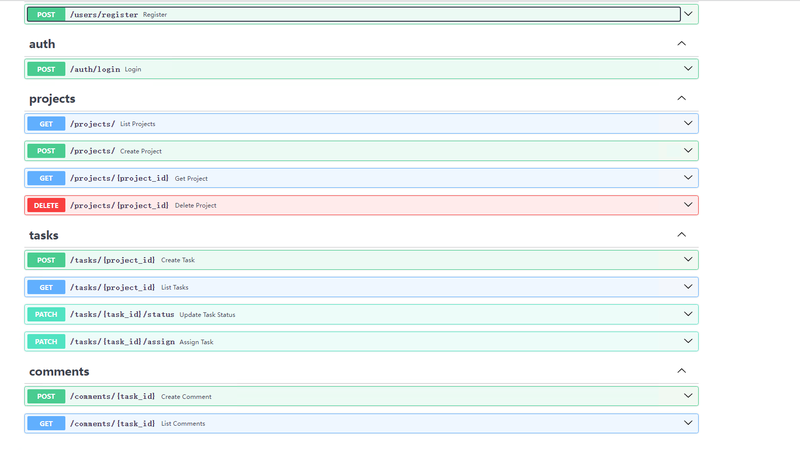
Task: Expand the Update Task Status row chevron
Action: click(688, 314)
